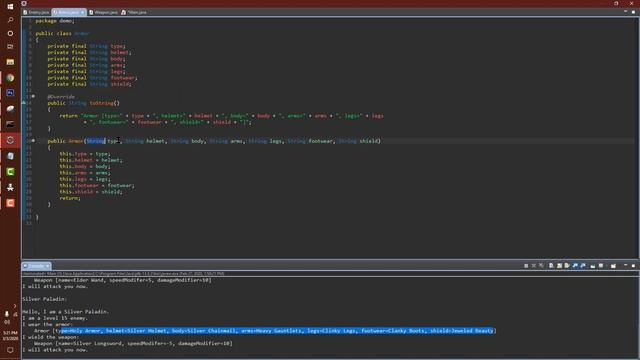Click the Elder Wand weapon console line

122,280
